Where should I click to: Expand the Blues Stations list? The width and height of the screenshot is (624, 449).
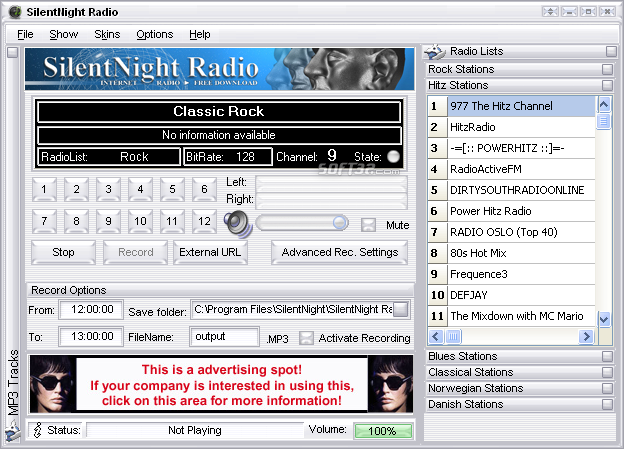608,357
